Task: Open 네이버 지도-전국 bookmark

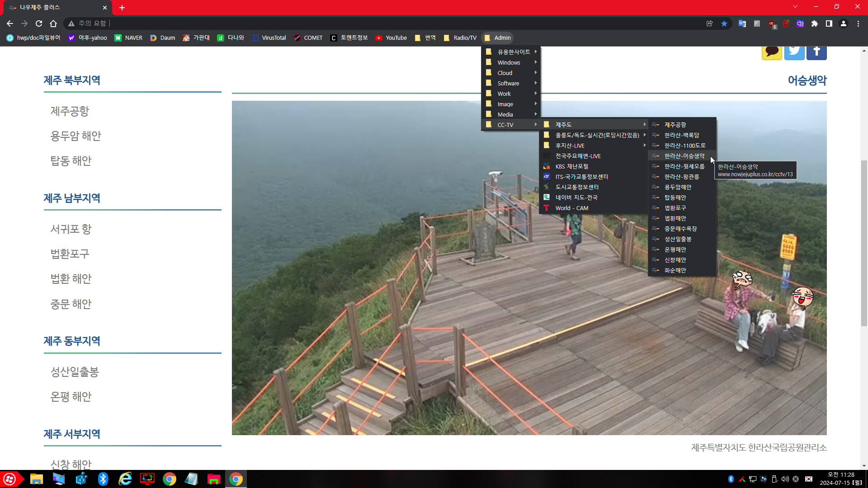Action: coord(594,197)
